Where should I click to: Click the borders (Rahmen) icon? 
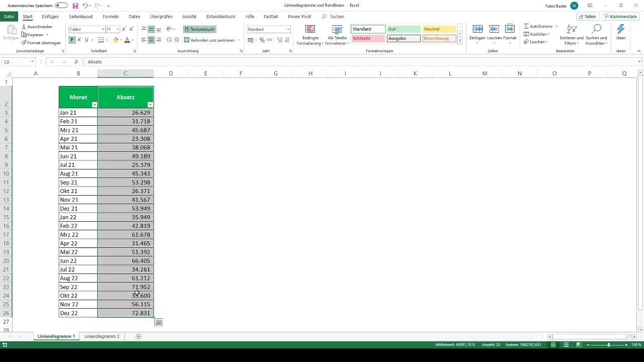click(x=101, y=40)
